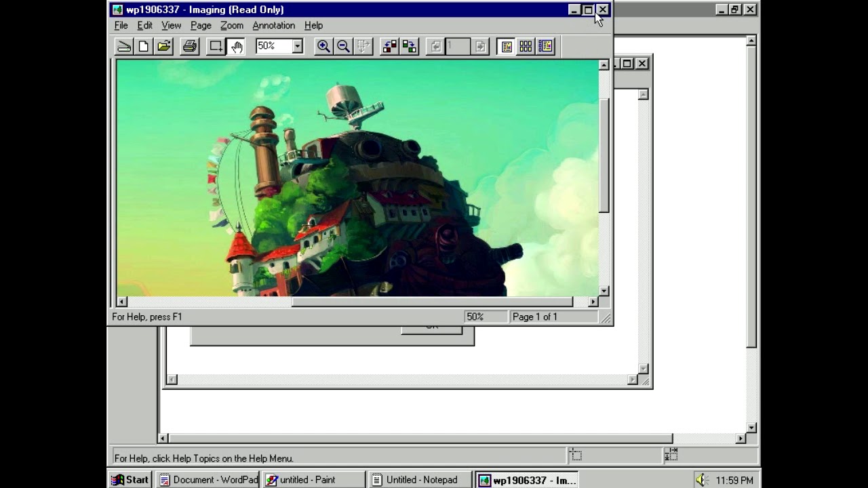868x488 pixels.
Task: Restore down the background maximized window
Action: 735,9
